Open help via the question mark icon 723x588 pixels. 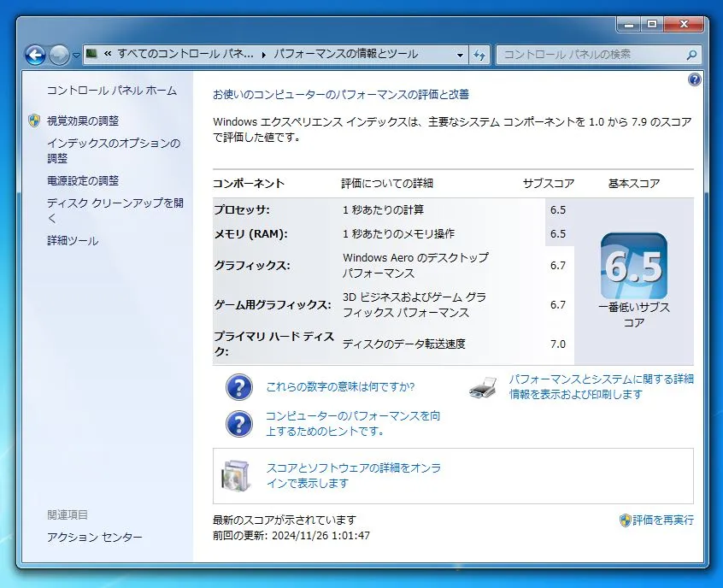694,79
